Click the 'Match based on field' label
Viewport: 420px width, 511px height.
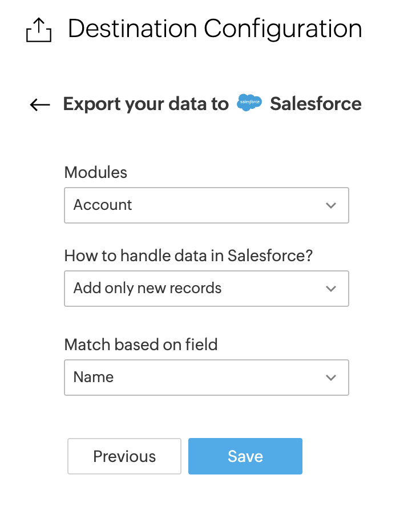pyautogui.click(x=141, y=344)
